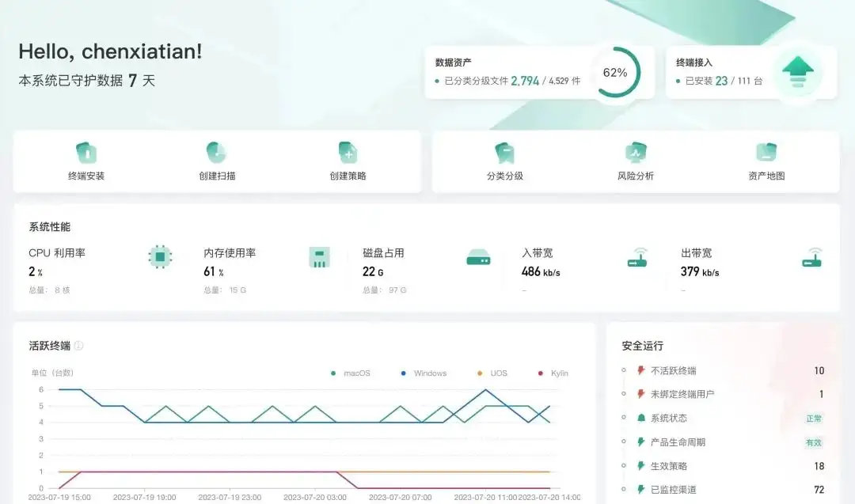
Task: Click the 未绑定终端用户 row label
Action: pos(682,395)
